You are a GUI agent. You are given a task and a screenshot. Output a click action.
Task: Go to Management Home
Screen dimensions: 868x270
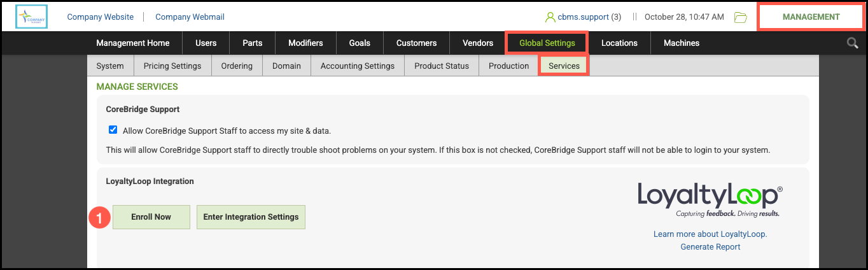(x=133, y=43)
